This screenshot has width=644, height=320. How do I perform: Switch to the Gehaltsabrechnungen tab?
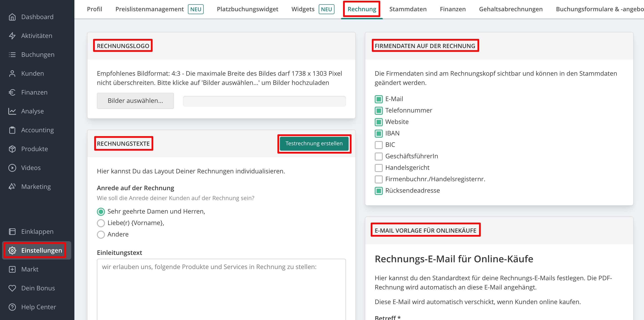[x=510, y=9]
